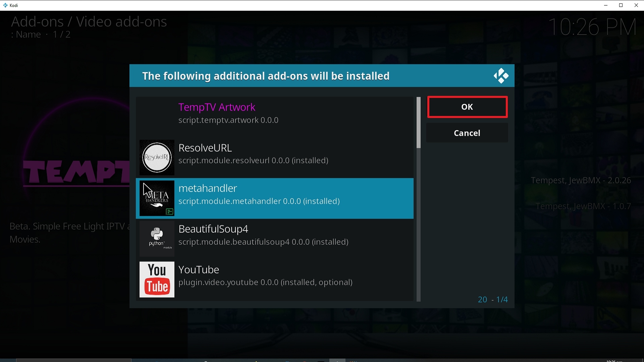Screen dimensions: 644x362
Task: Select the BeautifulSoup4 add-on title
Action: pos(213,229)
